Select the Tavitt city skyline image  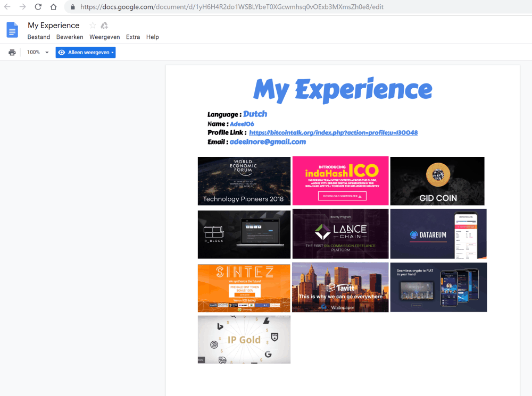340,287
